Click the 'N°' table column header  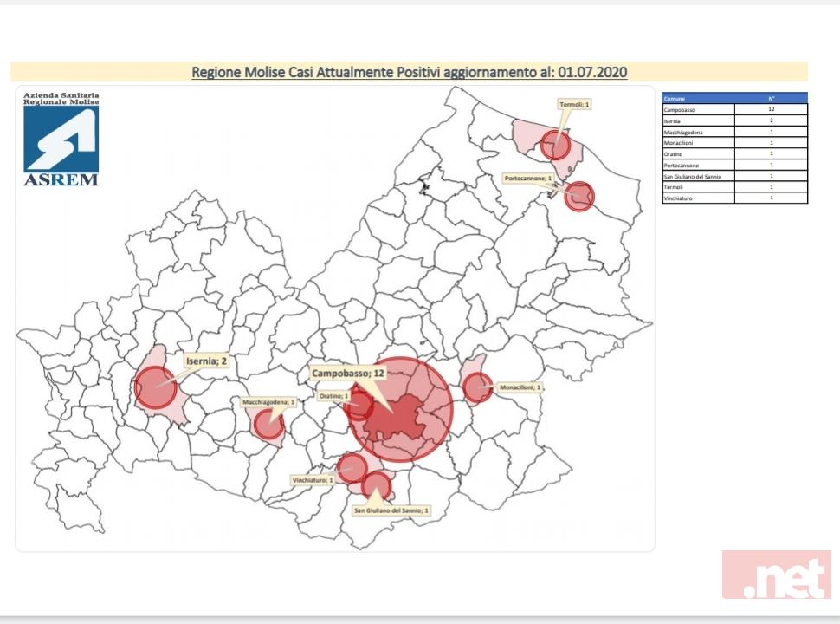[771, 99]
